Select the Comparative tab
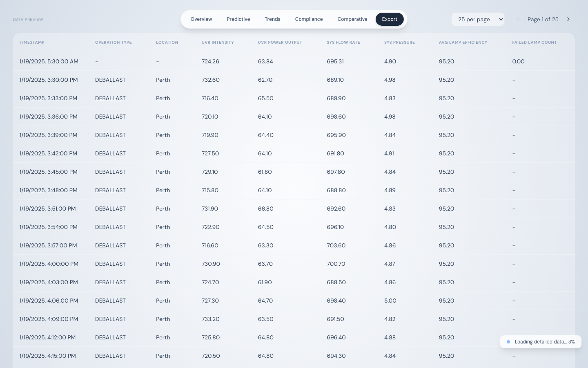 point(352,19)
